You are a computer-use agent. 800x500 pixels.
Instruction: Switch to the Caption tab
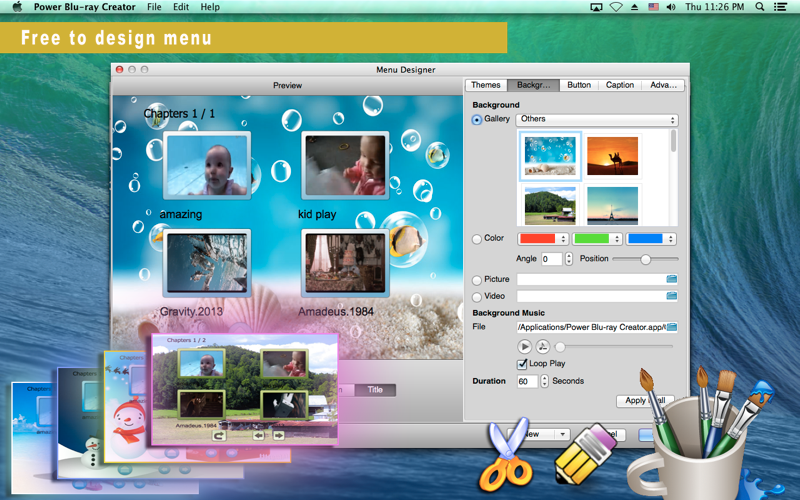[x=620, y=85]
